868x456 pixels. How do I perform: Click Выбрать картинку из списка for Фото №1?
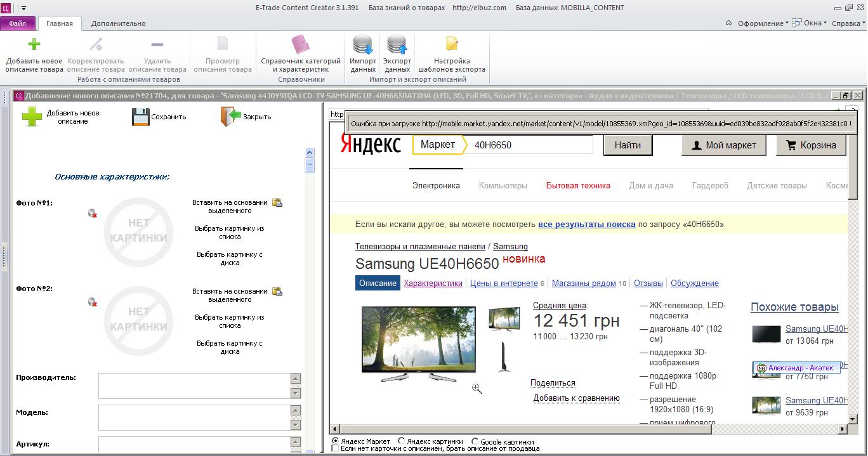230,232
